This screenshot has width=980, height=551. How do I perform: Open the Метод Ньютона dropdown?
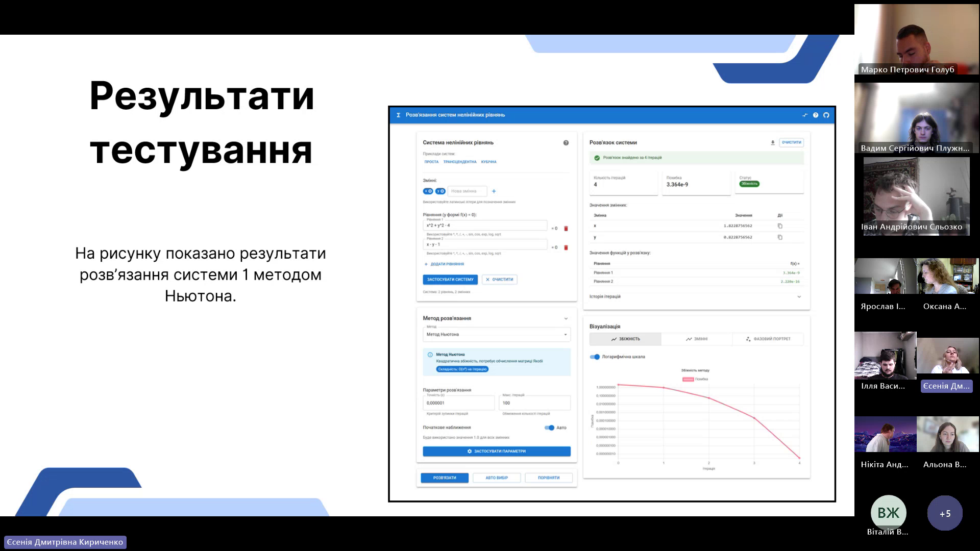(x=496, y=335)
